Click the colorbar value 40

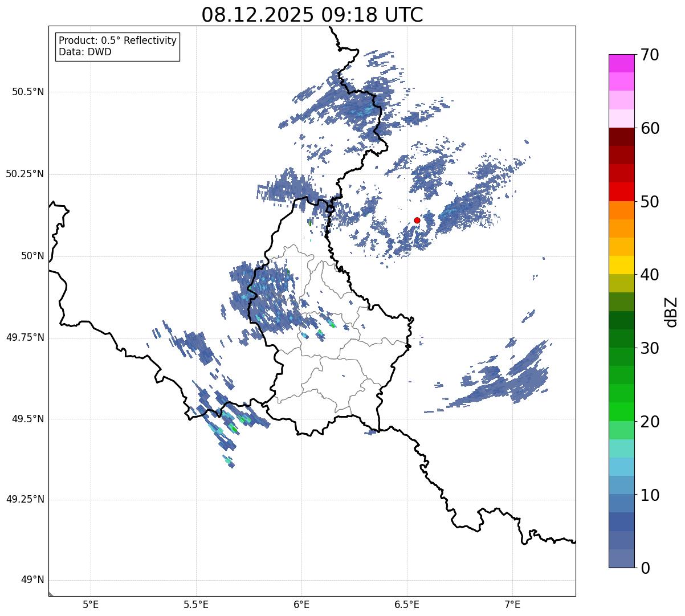pyautogui.click(x=650, y=275)
